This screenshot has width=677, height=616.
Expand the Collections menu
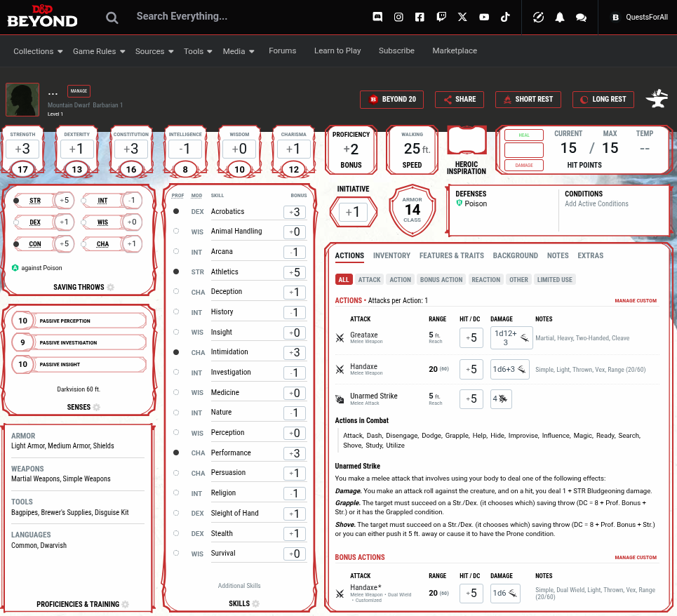point(38,51)
